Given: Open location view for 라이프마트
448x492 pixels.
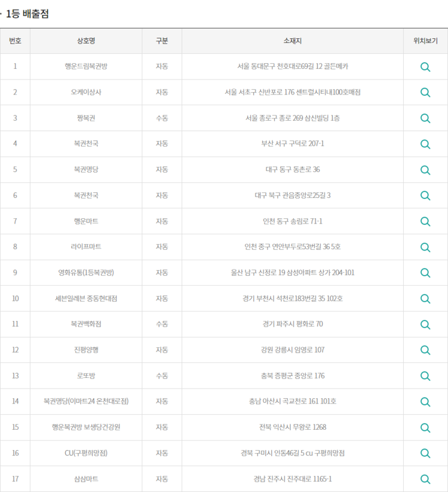Looking at the screenshot, I should (425, 247).
